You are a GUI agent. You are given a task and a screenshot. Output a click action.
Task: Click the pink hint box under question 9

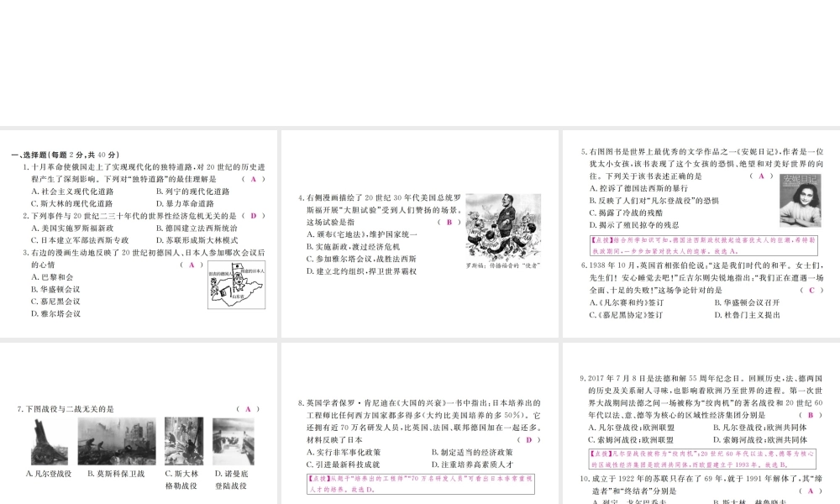click(x=702, y=459)
